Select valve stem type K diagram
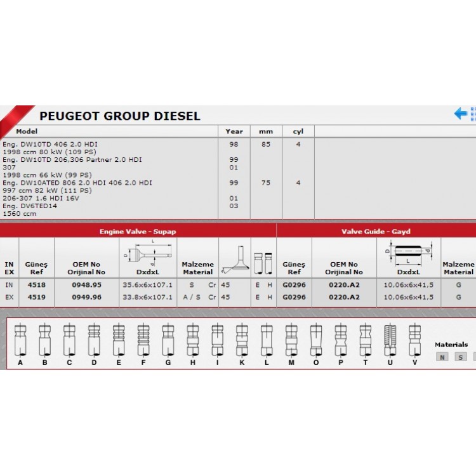476x476 pixels. [242, 340]
